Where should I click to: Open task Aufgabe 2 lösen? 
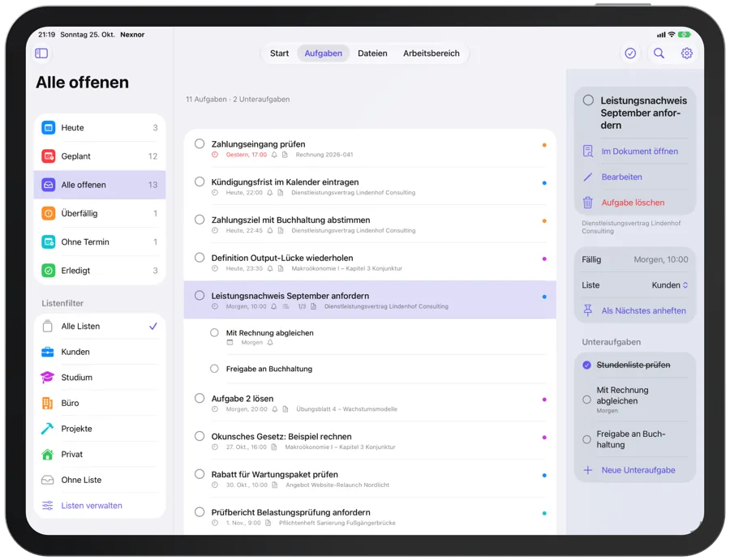tap(370, 403)
